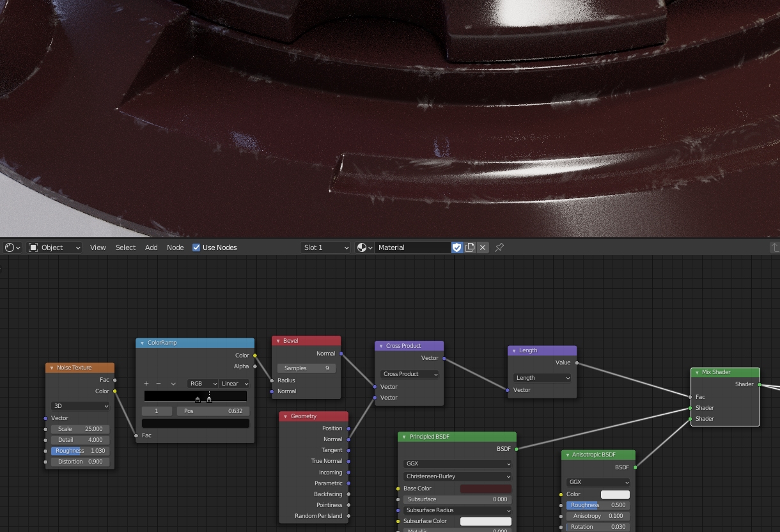Click the Bevel Radius input socket
The width and height of the screenshot is (780, 532).
pos(272,380)
